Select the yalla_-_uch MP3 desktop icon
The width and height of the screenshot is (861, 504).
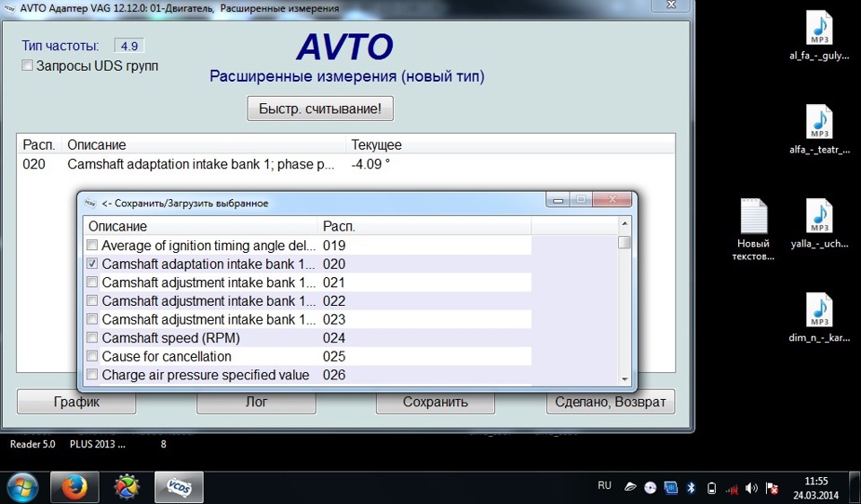click(x=819, y=224)
